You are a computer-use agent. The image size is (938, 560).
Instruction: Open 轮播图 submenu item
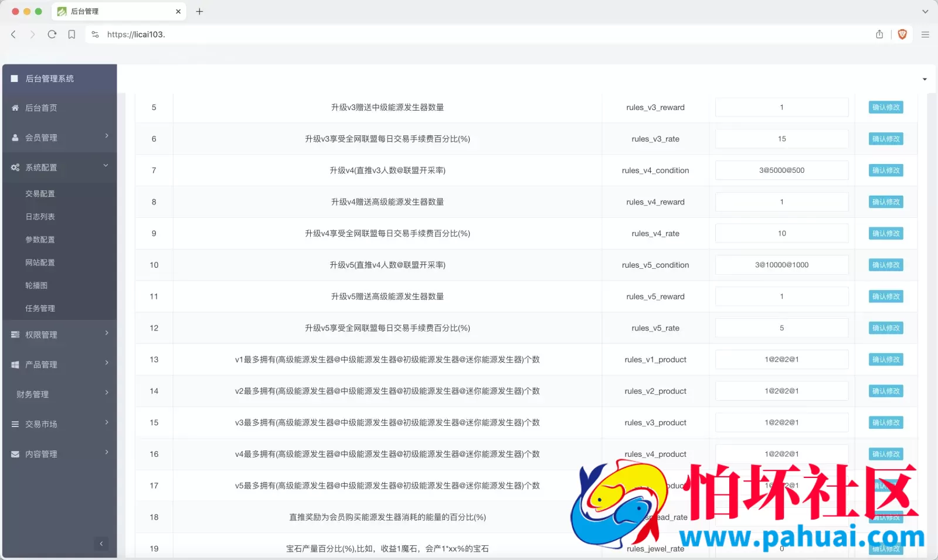tap(36, 285)
